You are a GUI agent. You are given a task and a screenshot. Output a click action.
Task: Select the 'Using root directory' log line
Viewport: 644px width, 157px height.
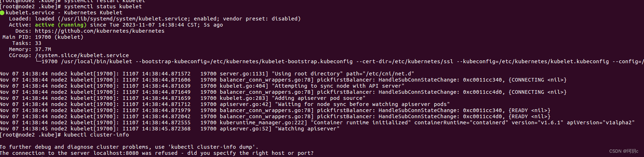pyautogui.click(x=207, y=74)
